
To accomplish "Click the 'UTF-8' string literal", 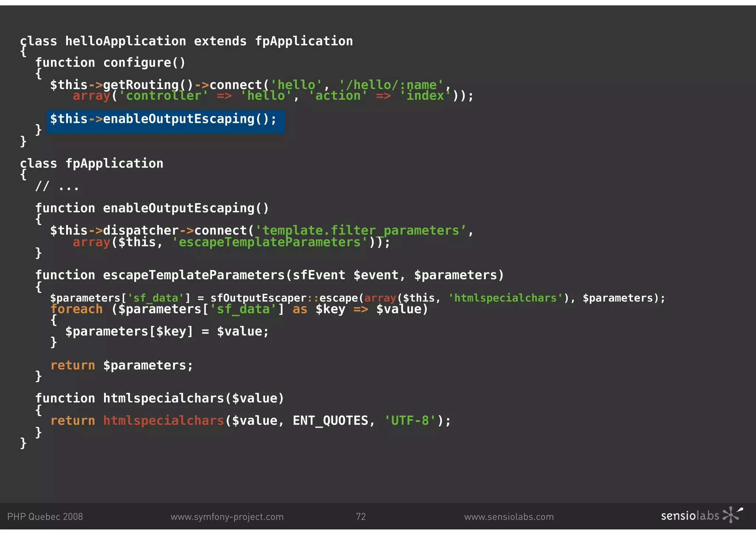I will pyautogui.click(x=410, y=421).
